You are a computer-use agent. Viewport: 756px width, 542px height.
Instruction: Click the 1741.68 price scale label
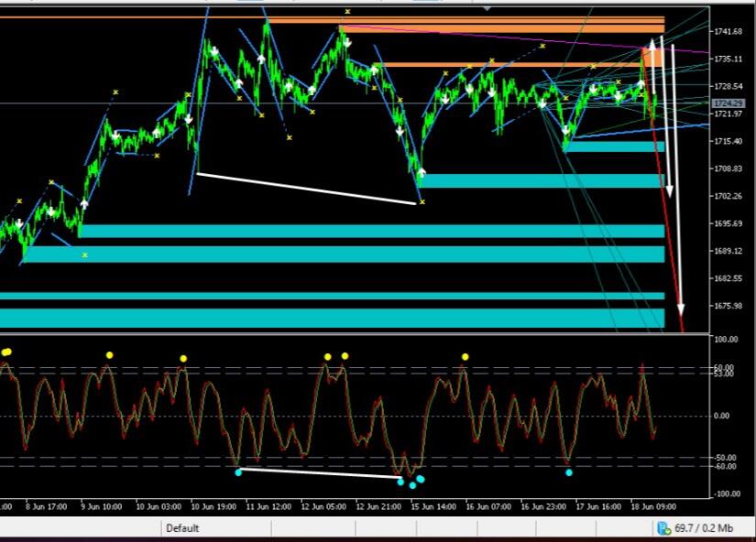click(x=729, y=32)
